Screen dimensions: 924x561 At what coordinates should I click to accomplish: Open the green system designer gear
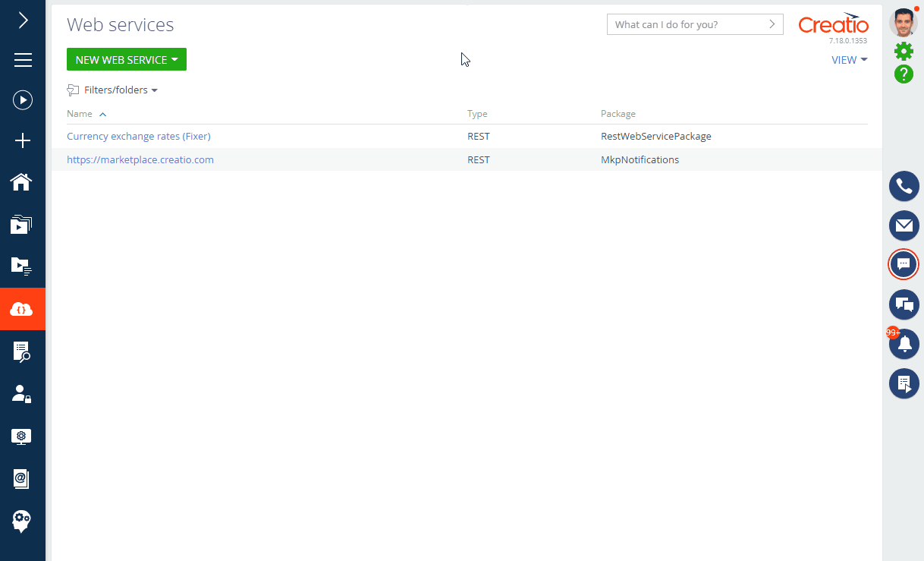click(x=904, y=52)
